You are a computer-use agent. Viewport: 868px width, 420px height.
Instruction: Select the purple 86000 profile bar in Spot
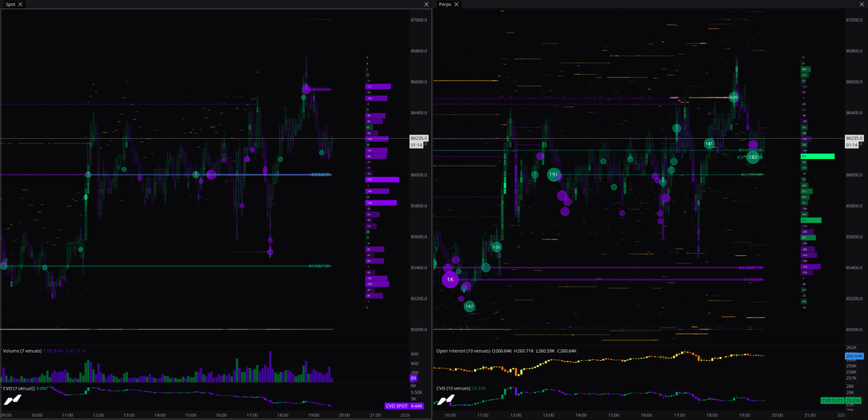(x=383, y=180)
